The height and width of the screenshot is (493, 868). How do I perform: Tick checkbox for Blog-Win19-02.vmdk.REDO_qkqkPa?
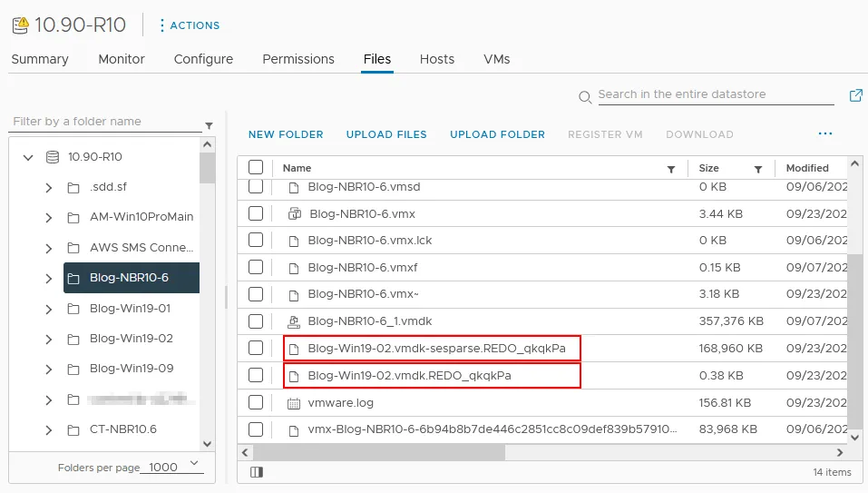(256, 375)
